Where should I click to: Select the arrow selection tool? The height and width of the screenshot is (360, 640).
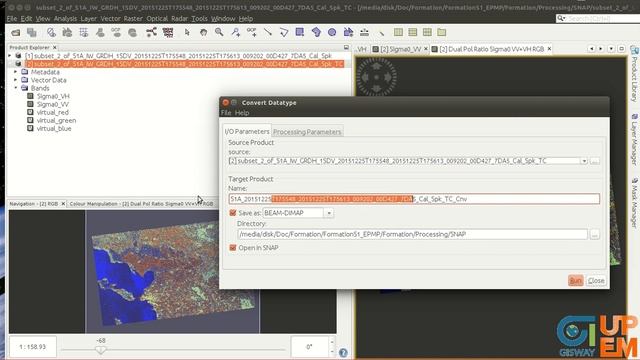[187, 32]
